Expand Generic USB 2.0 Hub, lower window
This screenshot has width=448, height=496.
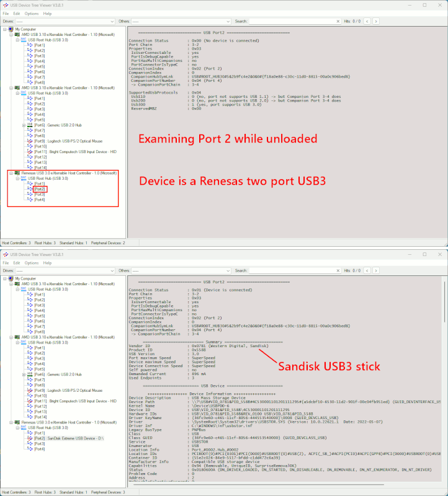point(24,374)
